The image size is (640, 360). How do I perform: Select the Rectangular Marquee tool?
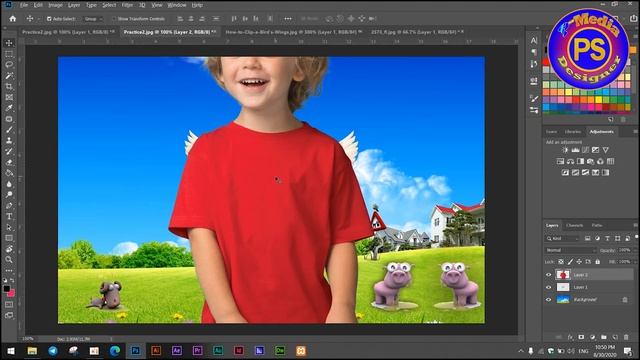9,54
